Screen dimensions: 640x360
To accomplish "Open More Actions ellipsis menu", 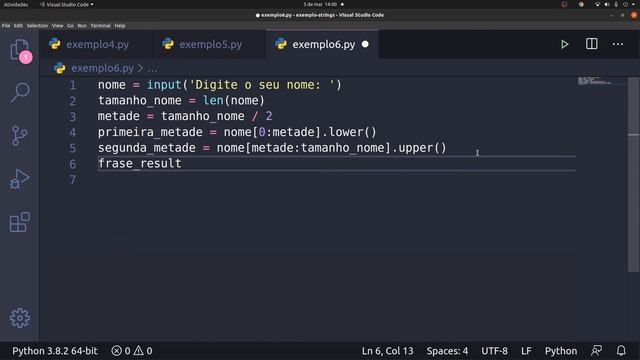I will click(618, 44).
